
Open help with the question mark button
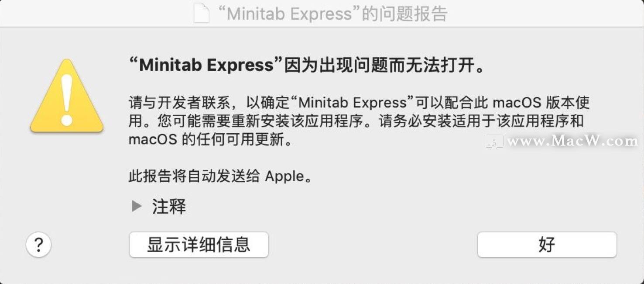(x=39, y=245)
